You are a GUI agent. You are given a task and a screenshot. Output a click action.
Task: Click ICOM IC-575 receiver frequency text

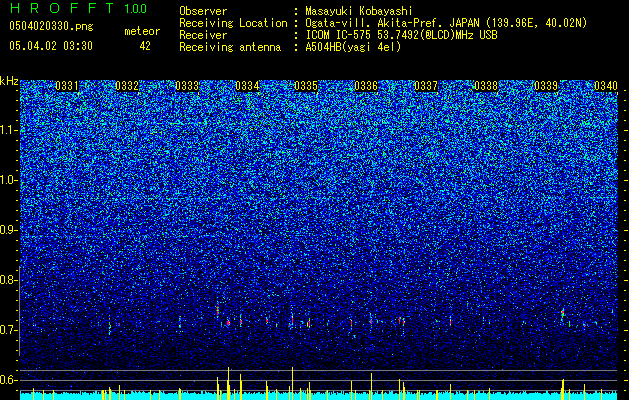pos(401,35)
